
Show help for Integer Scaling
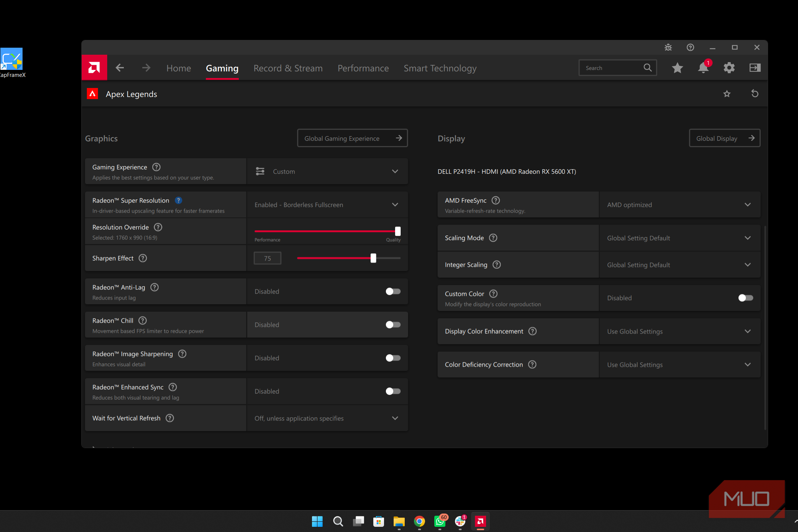[x=497, y=265]
